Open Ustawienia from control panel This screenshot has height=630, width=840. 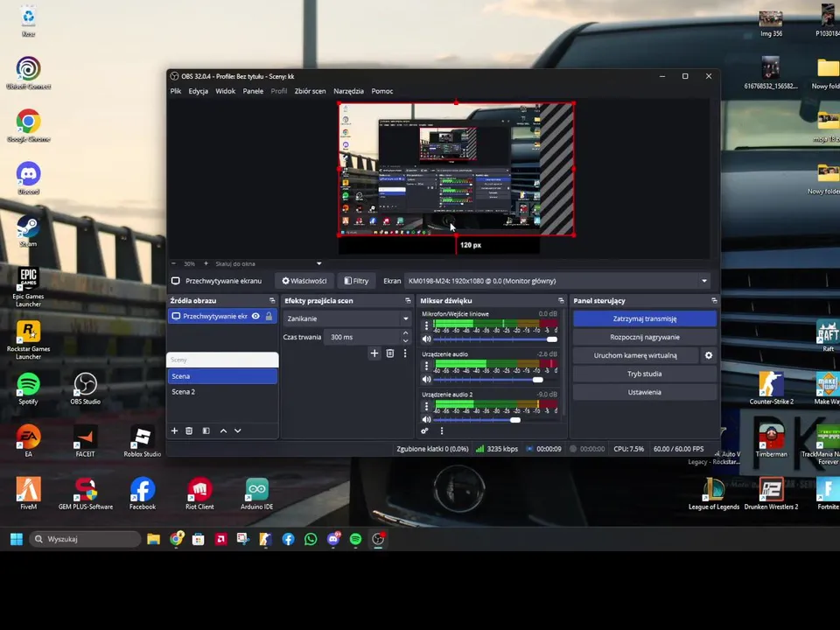tap(645, 392)
